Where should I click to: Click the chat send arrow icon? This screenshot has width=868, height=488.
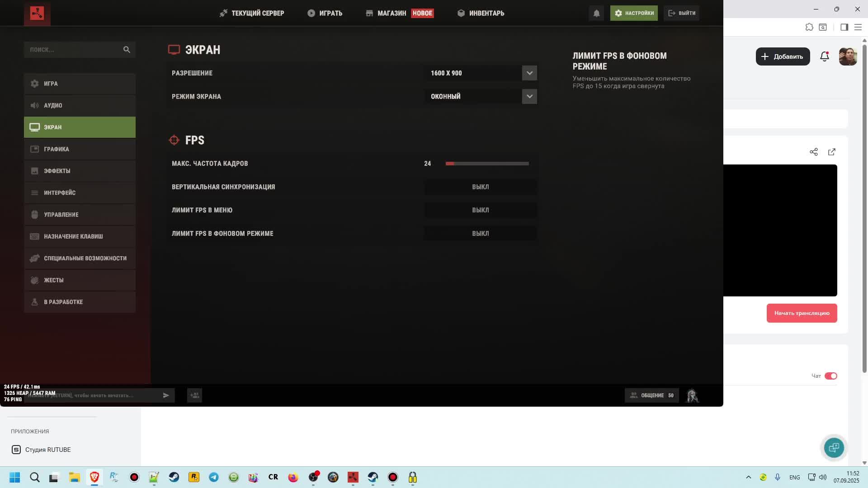click(x=166, y=395)
